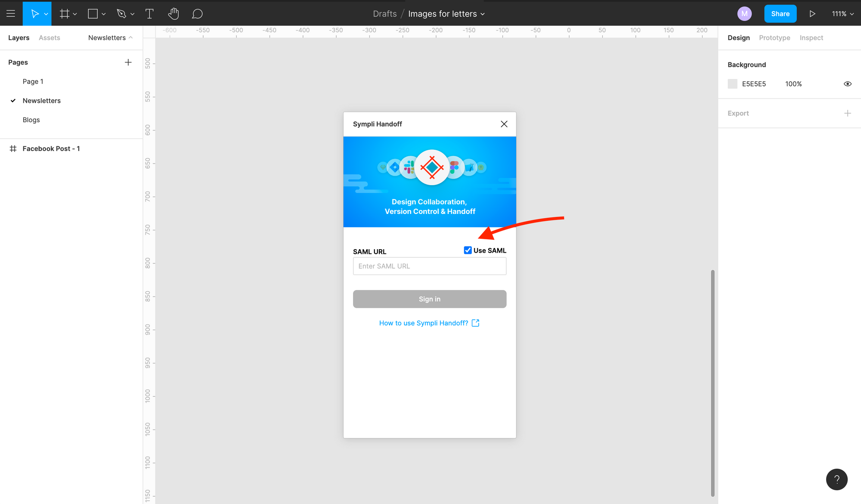Click the background color swatch E5E5E5
This screenshot has width=861, height=504.
732,84
